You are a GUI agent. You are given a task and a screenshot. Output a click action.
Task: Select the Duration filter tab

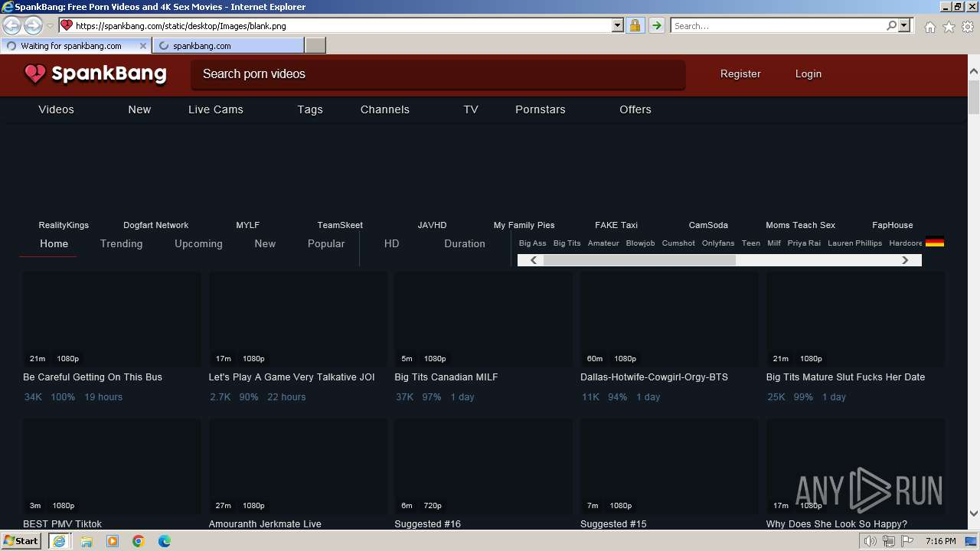[465, 243]
